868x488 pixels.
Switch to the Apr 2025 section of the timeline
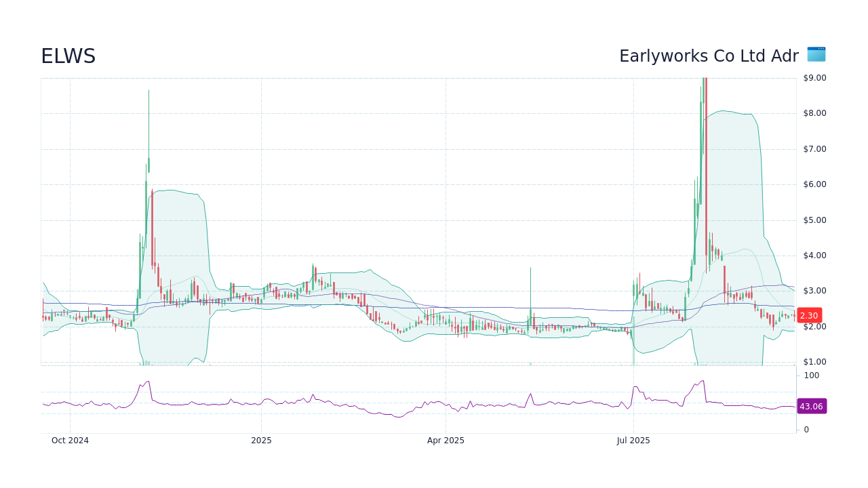tap(446, 440)
